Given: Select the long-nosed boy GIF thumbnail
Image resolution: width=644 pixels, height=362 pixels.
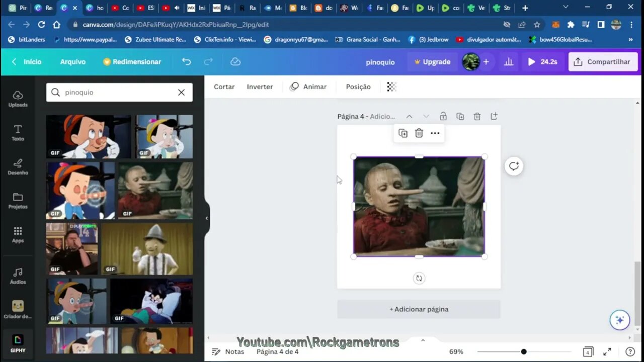Looking at the screenshot, I should tap(155, 191).
